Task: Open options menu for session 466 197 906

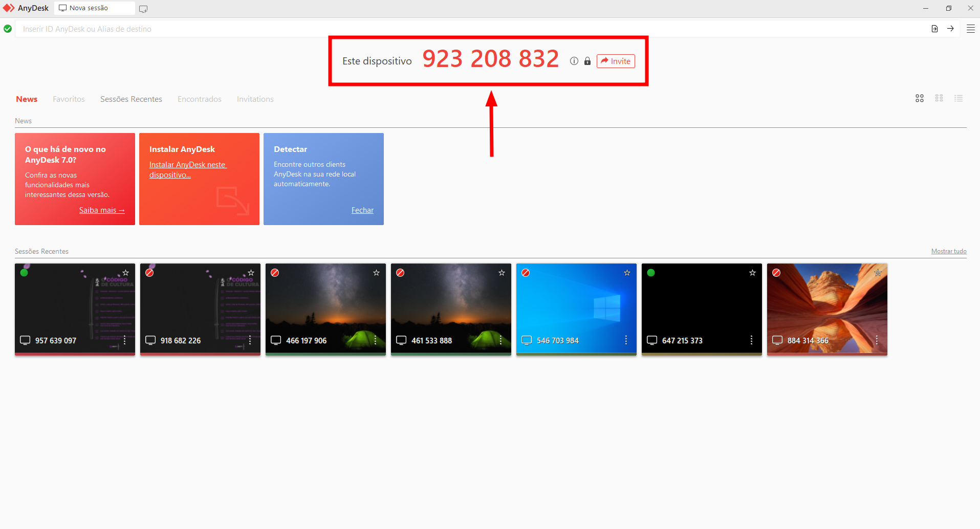Action: coord(375,340)
